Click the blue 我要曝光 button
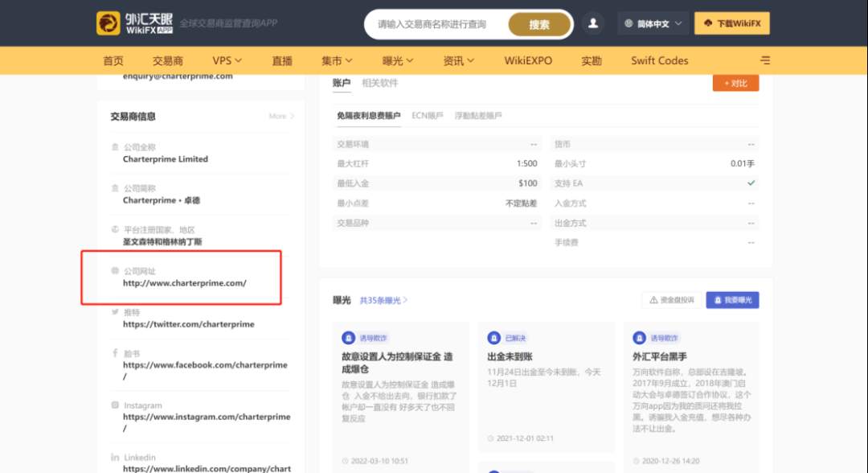The height and width of the screenshot is (473, 868). (x=732, y=299)
